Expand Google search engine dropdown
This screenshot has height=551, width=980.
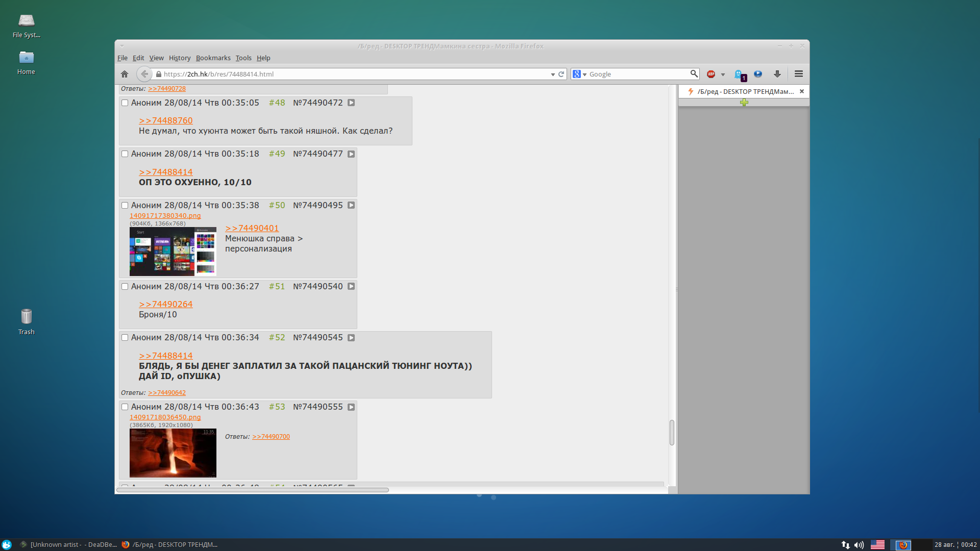coord(584,74)
